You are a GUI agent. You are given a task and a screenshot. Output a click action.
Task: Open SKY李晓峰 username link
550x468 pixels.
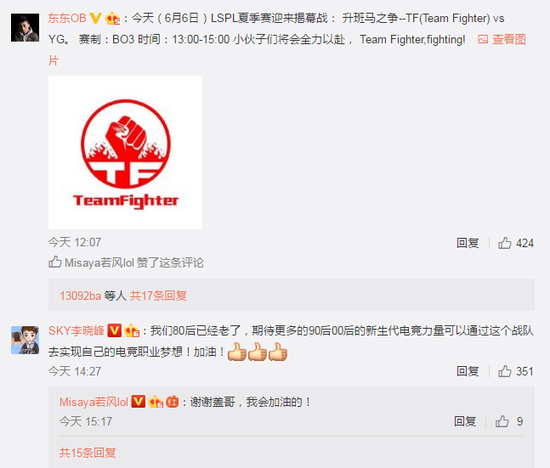[x=76, y=331]
